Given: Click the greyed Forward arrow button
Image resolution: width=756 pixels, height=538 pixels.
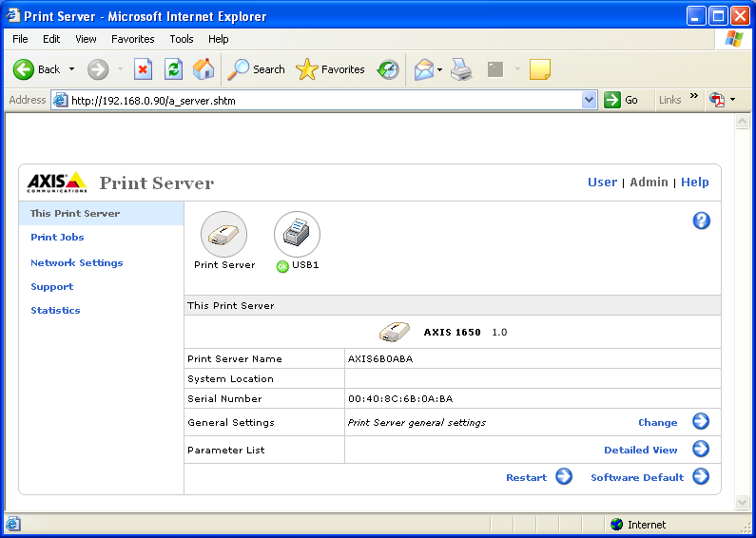Looking at the screenshot, I should (x=98, y=69).
